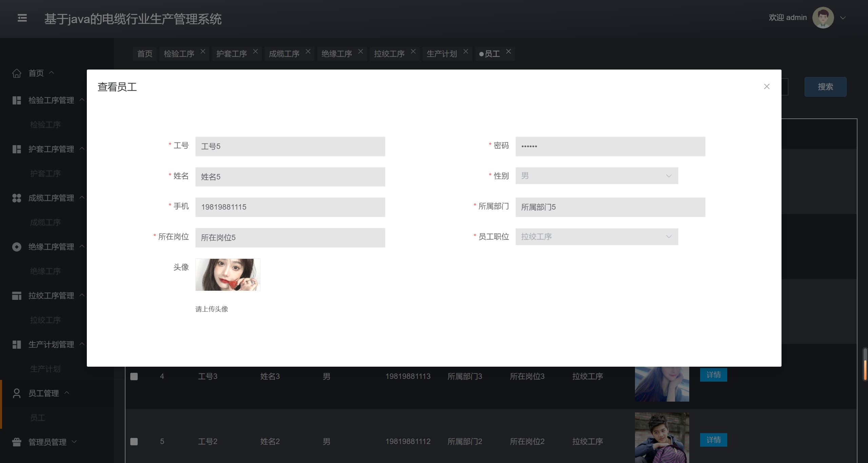This screenshot has width=868, height=463.
Task: Click the 拉绞工序管理 sidebar icon
Action: pos(17,296)
